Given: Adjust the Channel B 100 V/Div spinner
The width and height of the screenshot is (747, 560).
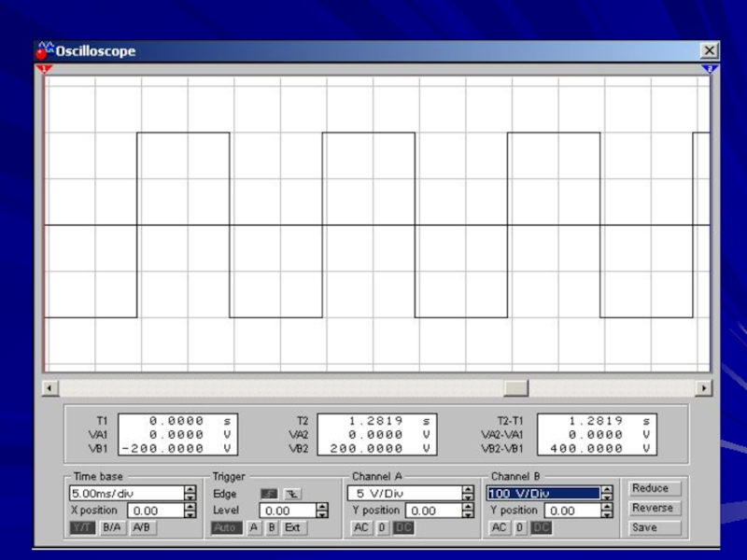Looking at the screenshot, I should click(606, 493).
